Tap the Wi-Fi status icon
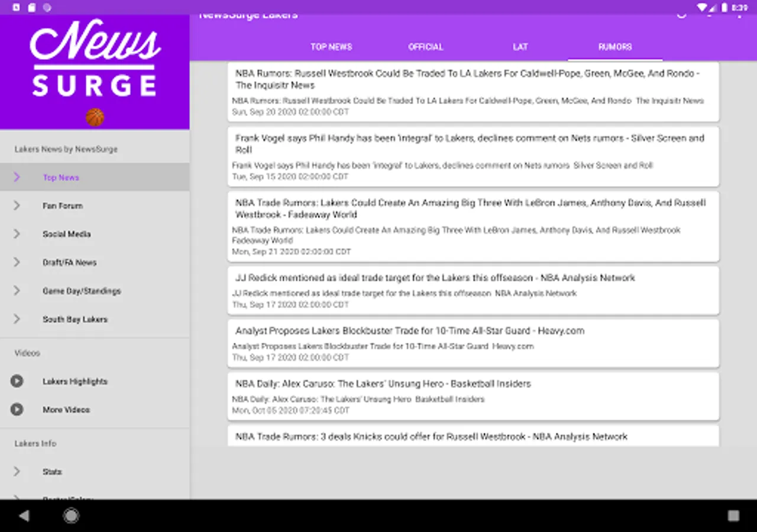 click(x=702, y=8)
